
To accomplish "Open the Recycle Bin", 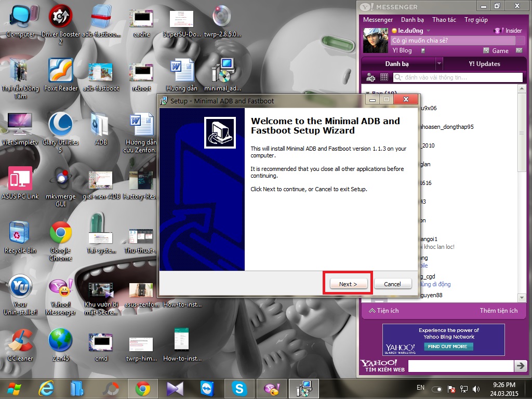I will tap(20, 237).
